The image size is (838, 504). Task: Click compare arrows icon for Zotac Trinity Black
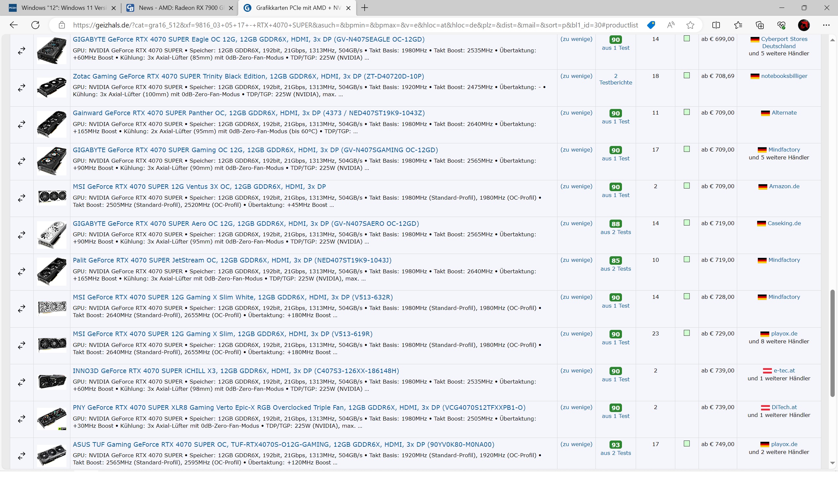(x=22, y=88)
